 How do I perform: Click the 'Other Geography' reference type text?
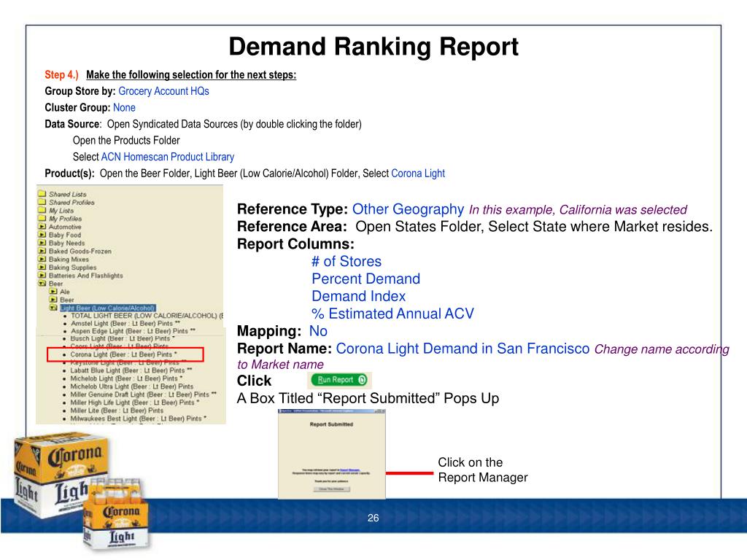(x=408, y=209)
